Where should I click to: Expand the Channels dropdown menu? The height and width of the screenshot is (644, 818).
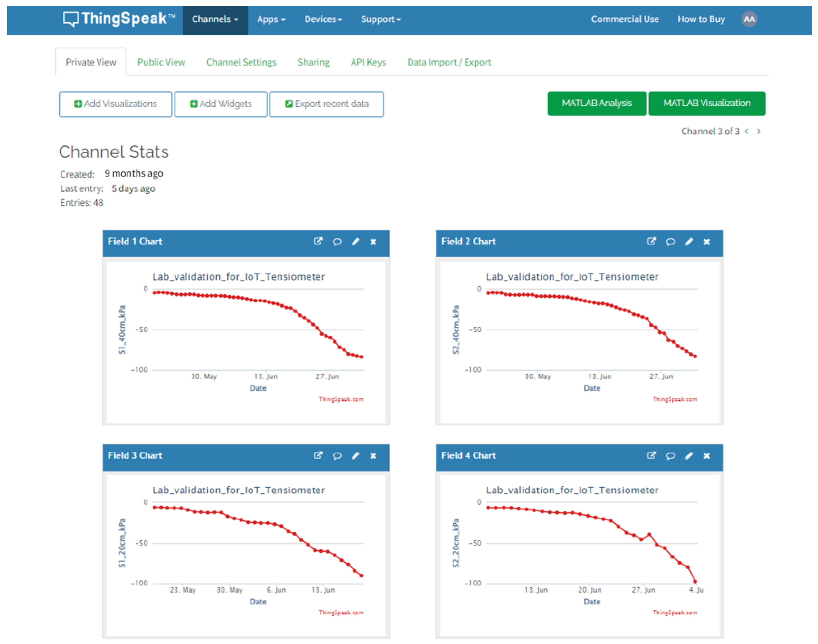point(215,19)
